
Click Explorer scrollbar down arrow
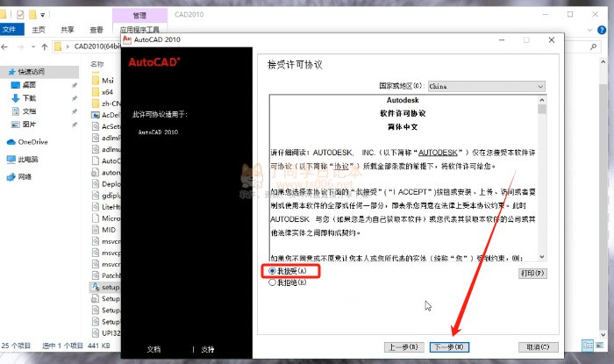603,335
